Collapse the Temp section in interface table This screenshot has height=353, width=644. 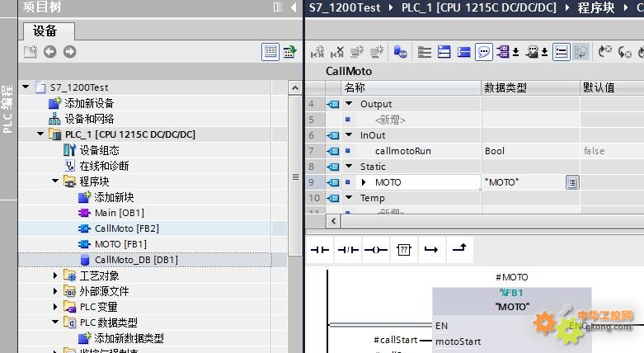click(x=349, y=197)
